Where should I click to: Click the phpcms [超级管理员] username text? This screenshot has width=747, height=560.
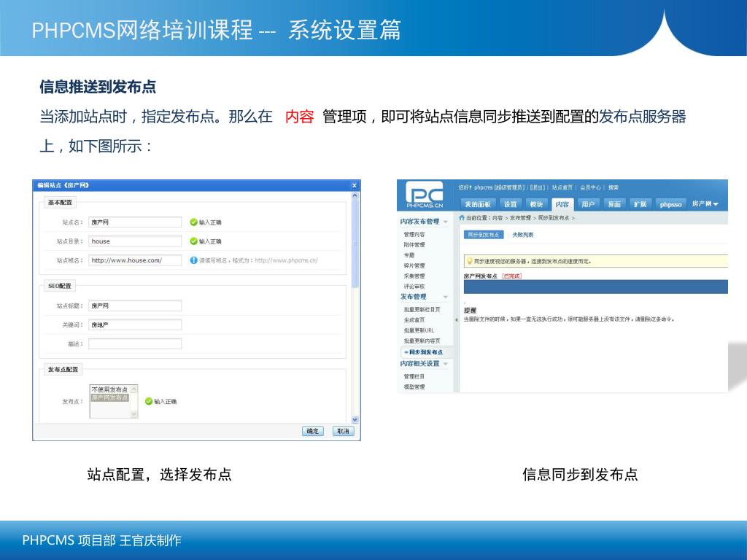pos(499,187)
